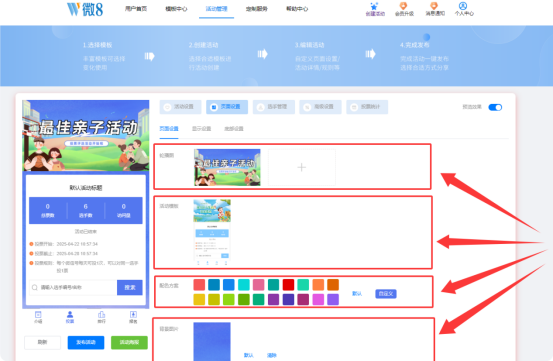Pick the light magenta pink swatch
The image size is (553, 361).
[x=318, y=299]
